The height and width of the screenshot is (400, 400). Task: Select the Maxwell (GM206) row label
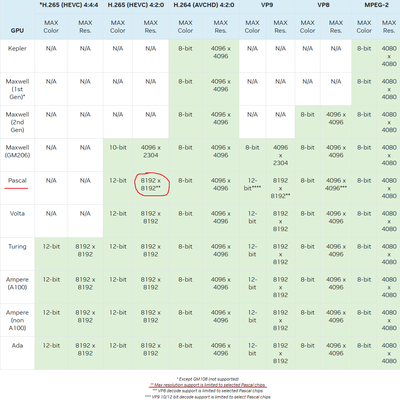(x=17, y=151)
